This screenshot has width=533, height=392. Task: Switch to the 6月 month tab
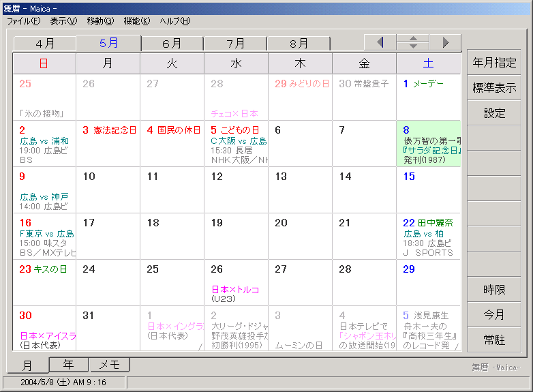click(172, 44)
